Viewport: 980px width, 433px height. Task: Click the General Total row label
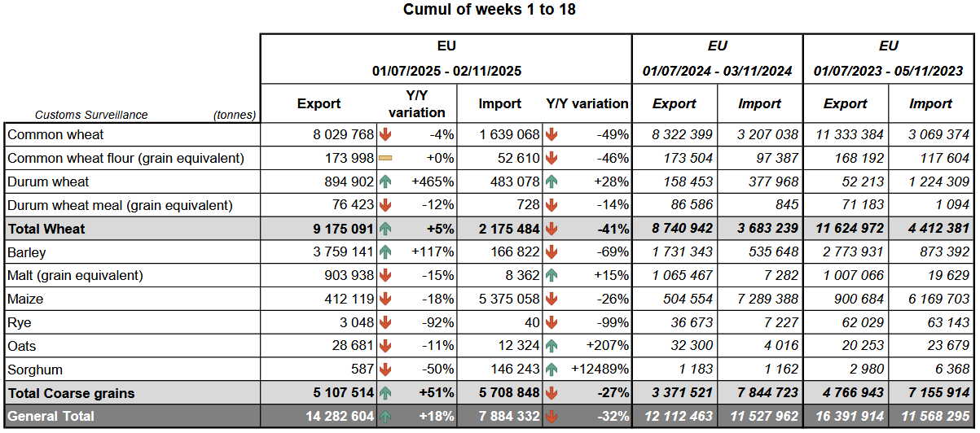coord(51,417)
